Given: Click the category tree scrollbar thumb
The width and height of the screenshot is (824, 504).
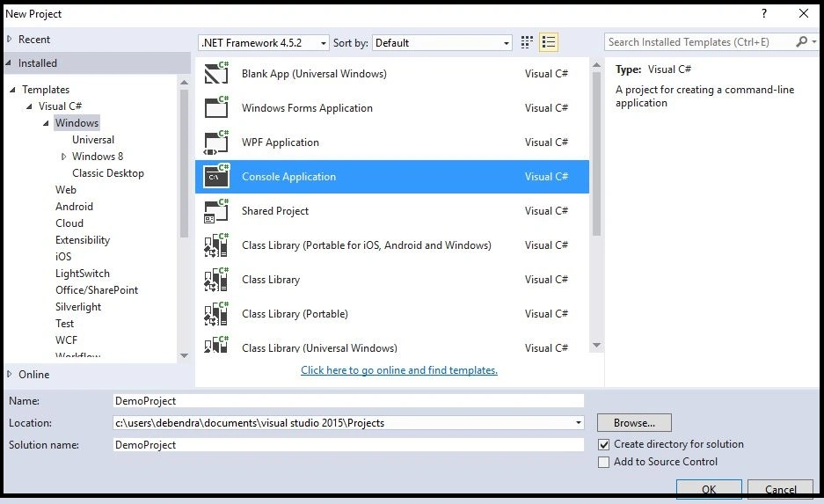Looking at the screenshot, I should (184, 164).
